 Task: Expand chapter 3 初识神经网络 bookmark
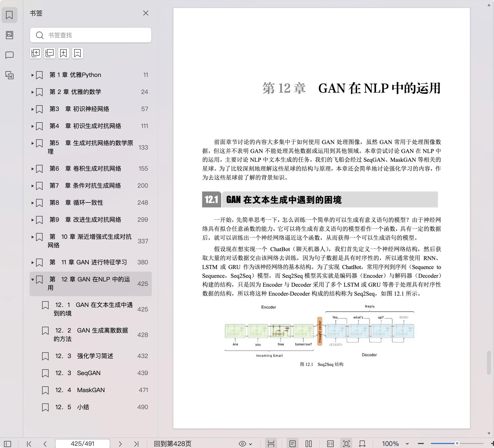[x=33, y=109]
